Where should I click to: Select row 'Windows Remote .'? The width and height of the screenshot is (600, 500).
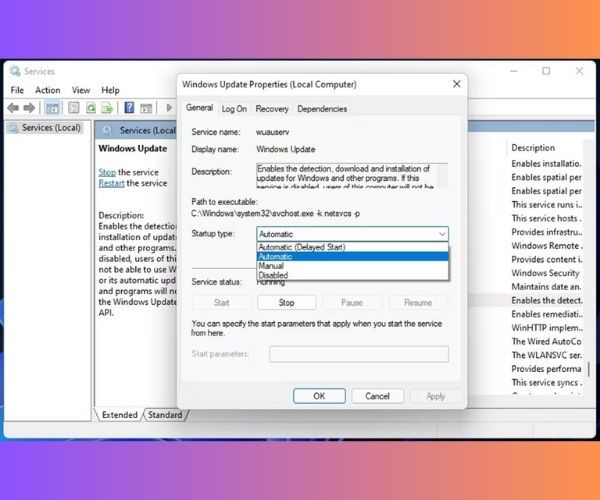546,246
